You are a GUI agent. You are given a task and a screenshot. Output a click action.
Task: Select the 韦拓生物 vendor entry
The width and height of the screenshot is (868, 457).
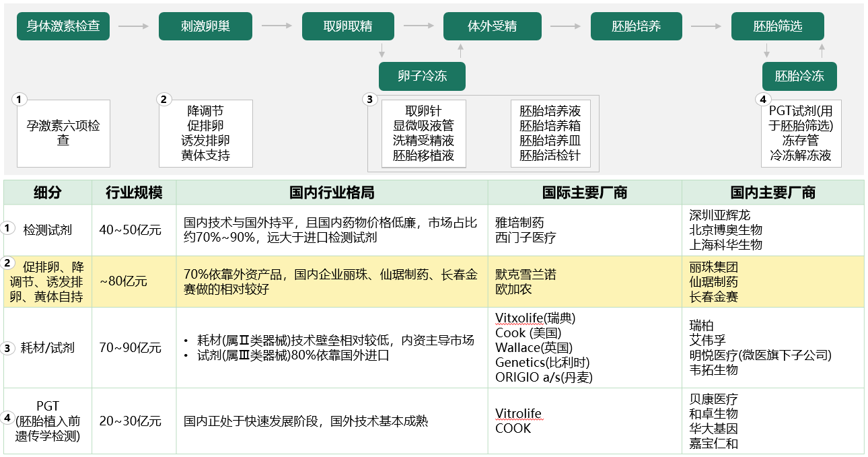pyautogui.click(x=714, y=370)
